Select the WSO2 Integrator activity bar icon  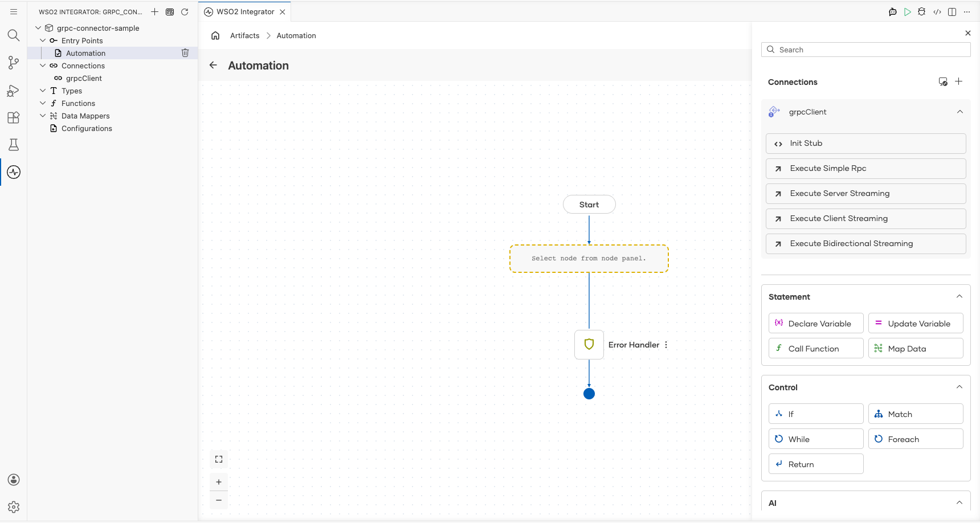tap(14, 172)
